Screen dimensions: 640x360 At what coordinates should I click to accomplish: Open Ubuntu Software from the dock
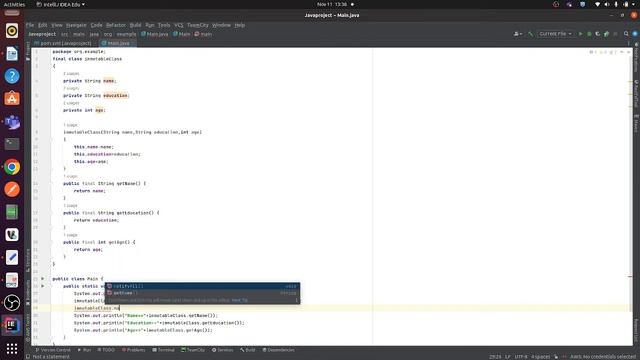pyautogui.click(x=12, y=98)
